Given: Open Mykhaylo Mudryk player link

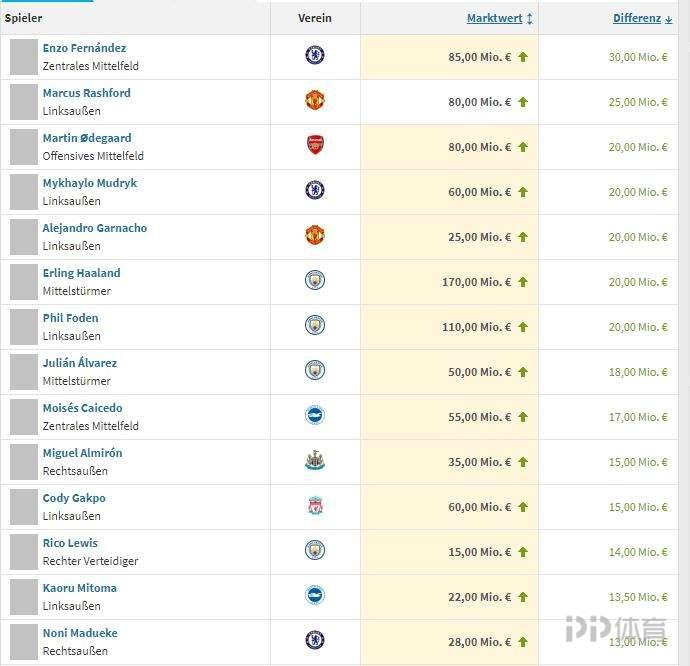Looking at the screenshot, I should [90, 183].
